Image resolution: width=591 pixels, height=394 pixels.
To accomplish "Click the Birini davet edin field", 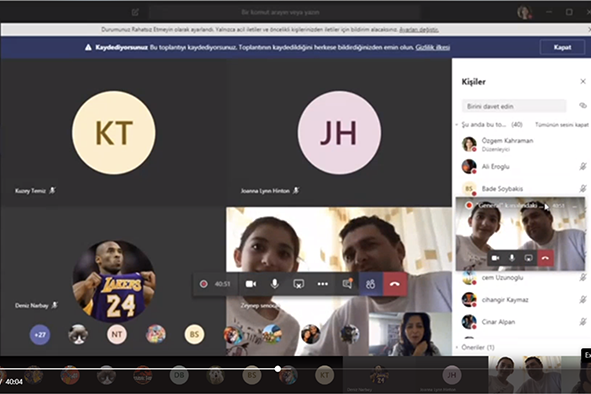I will [x=514, y=106].
